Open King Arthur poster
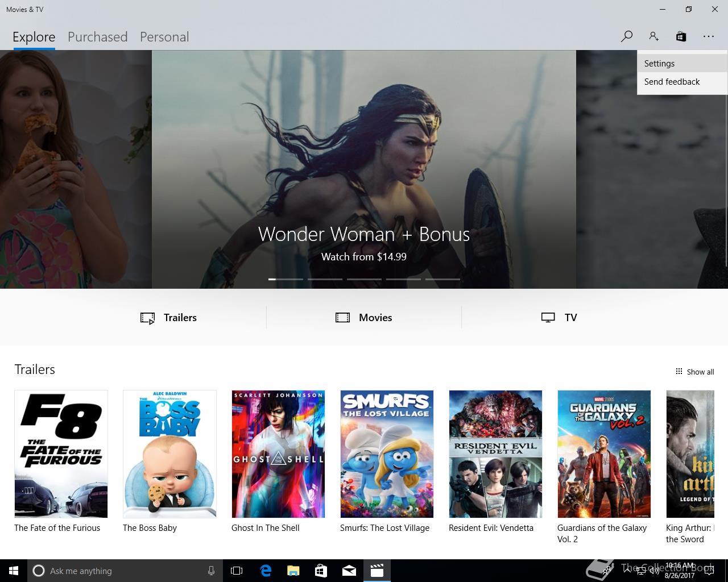728x582 pixels. point(690,454)
